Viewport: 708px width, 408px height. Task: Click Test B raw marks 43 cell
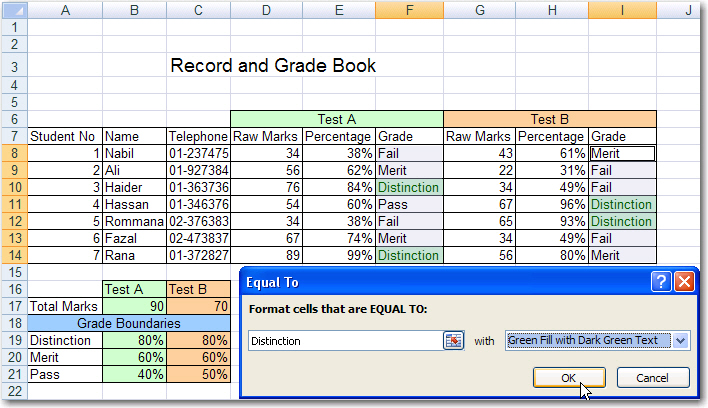[480, 153]
